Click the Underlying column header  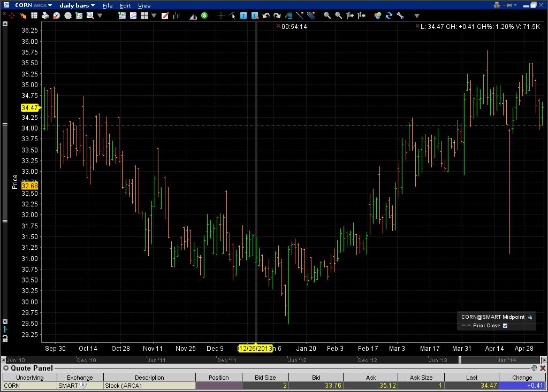[x=30, y=378]
